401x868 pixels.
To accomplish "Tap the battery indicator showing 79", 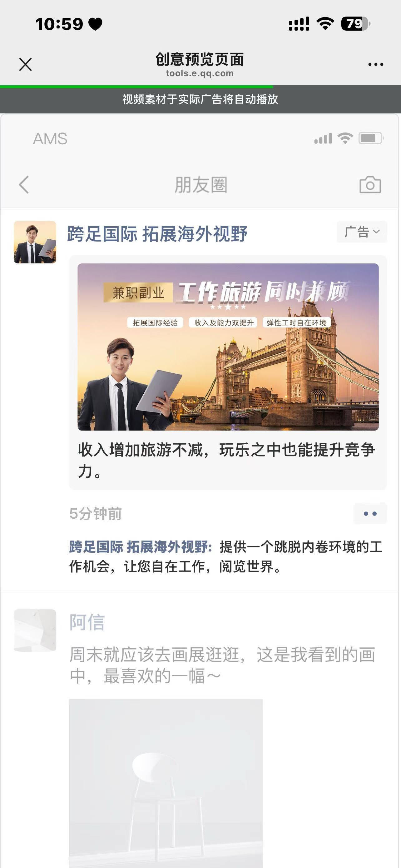I will pyautogui.click(x=355, y=23).
